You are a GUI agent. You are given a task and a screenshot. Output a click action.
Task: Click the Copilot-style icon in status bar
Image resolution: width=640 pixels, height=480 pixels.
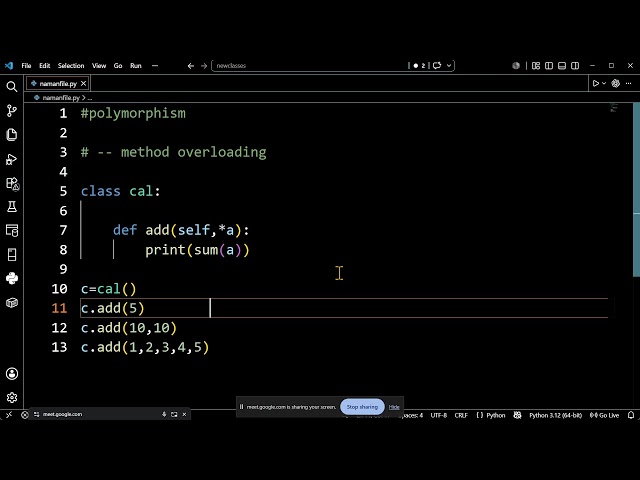coord(517,415)
